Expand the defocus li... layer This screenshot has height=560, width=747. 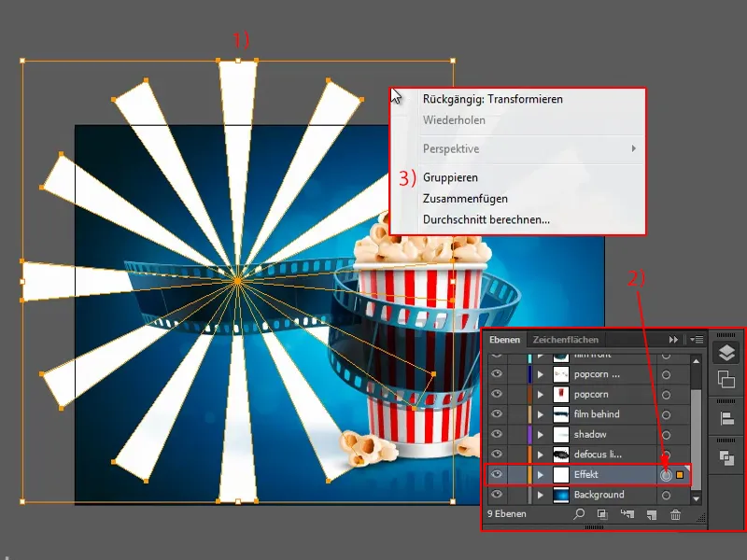pyautogui.click(x=541, y=455)
